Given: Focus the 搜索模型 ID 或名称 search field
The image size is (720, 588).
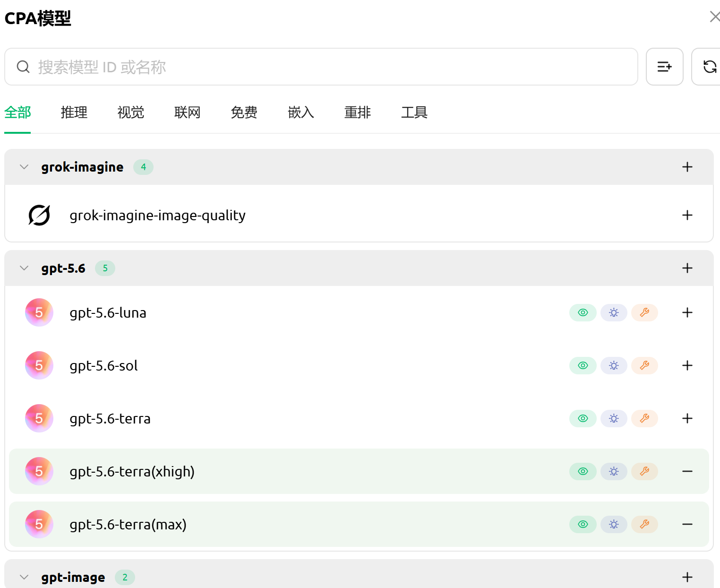Looking at the screenshot, I should [x=321, y=67].
